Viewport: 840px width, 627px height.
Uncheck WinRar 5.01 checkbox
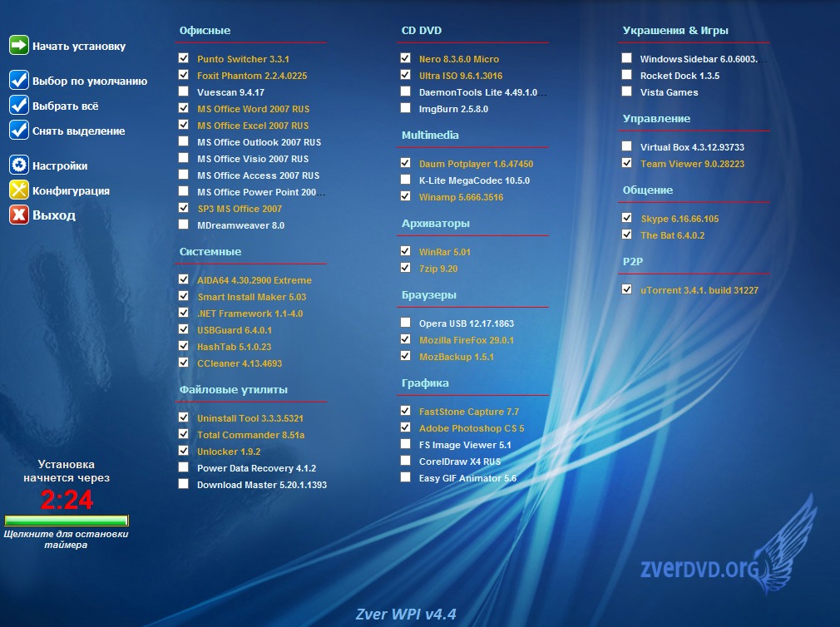[405, 250]
